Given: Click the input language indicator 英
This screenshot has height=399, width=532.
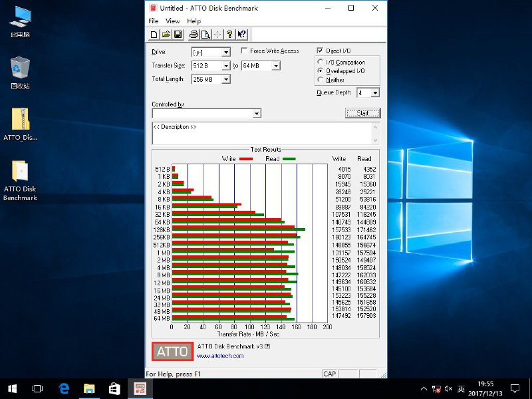Looking at the screenshot, I should [x=461, y=389].
